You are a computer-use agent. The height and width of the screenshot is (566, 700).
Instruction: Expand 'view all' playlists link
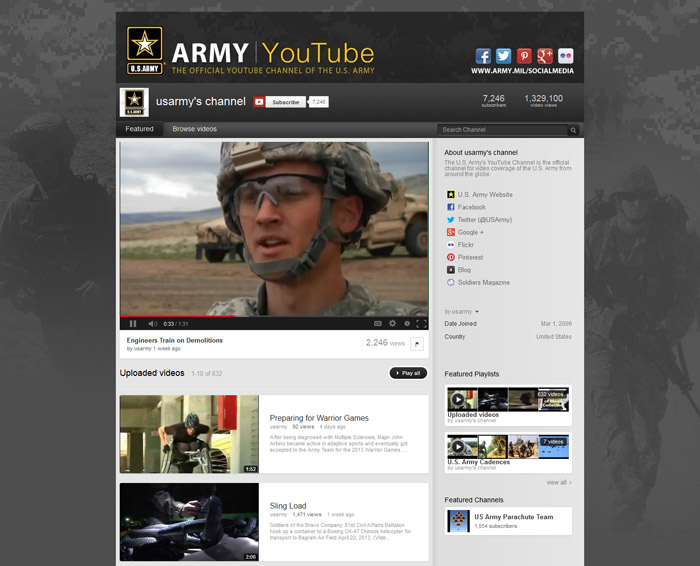[x=558, y=482]
